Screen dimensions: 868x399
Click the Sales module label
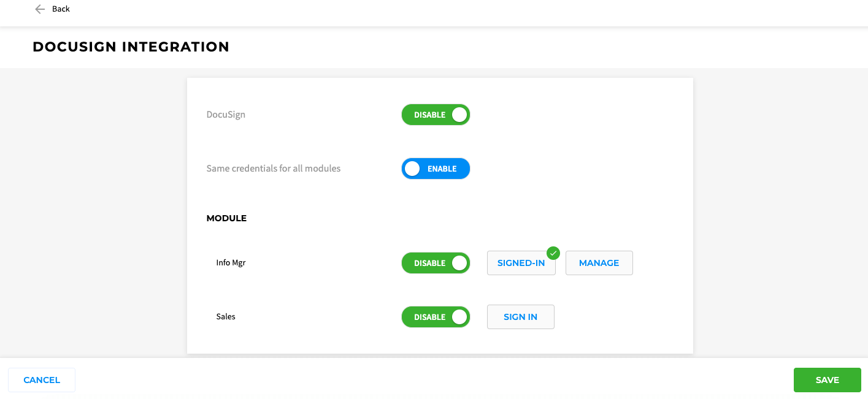point(226,317)
